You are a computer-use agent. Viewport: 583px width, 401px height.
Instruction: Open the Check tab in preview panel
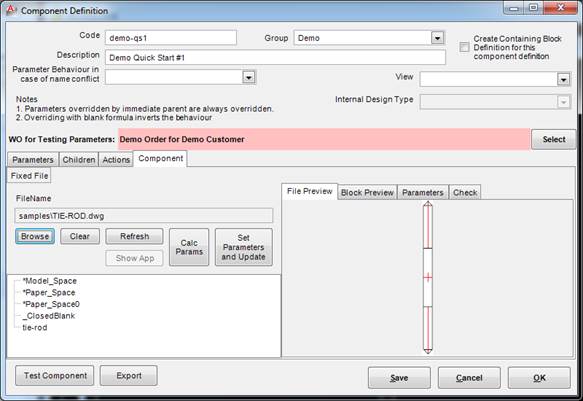click(x=465, y=193)
